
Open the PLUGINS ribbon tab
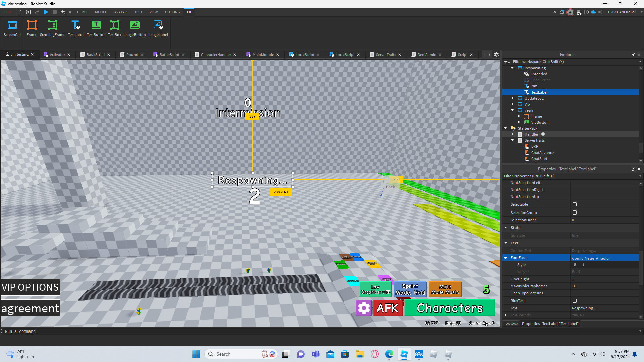(172, 12)
